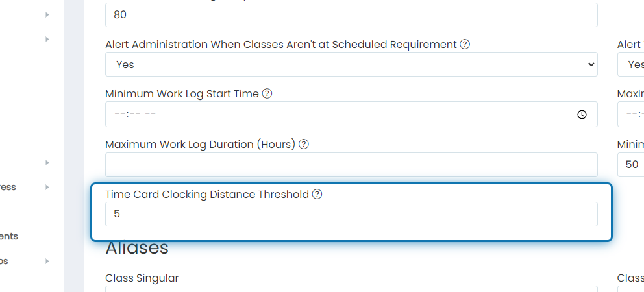Click the Minimum Work Log Start Time field
Image resolution: width=644 pixels, height=292 pixels.
coord(351,114)
